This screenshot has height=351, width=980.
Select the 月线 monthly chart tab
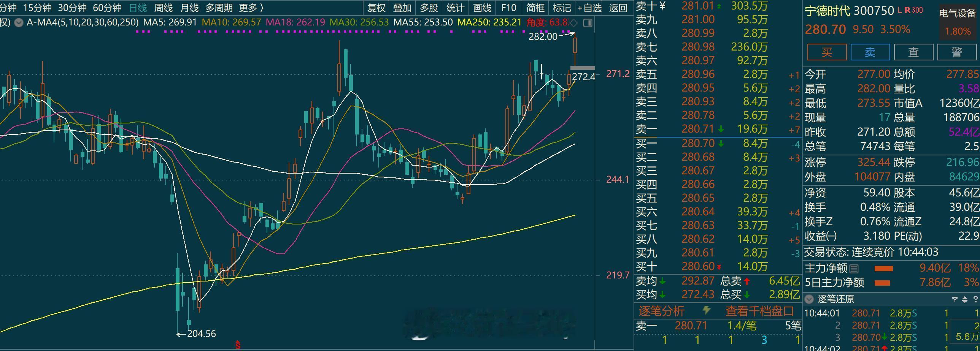pos(189,8)
